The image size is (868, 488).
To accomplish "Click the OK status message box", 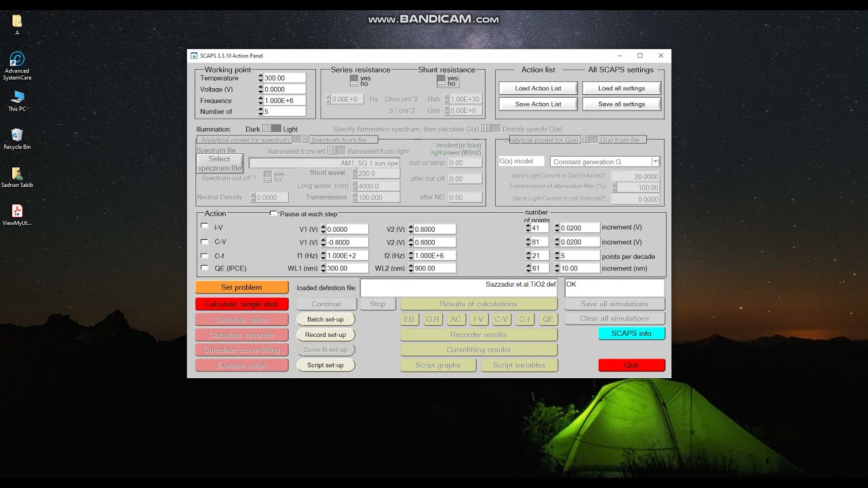I will click(x=614, y=287).
